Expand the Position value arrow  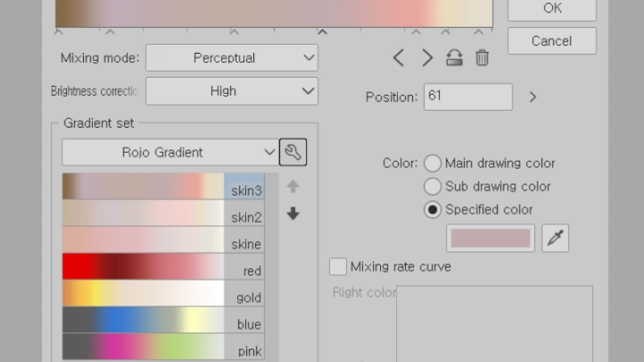533,97
